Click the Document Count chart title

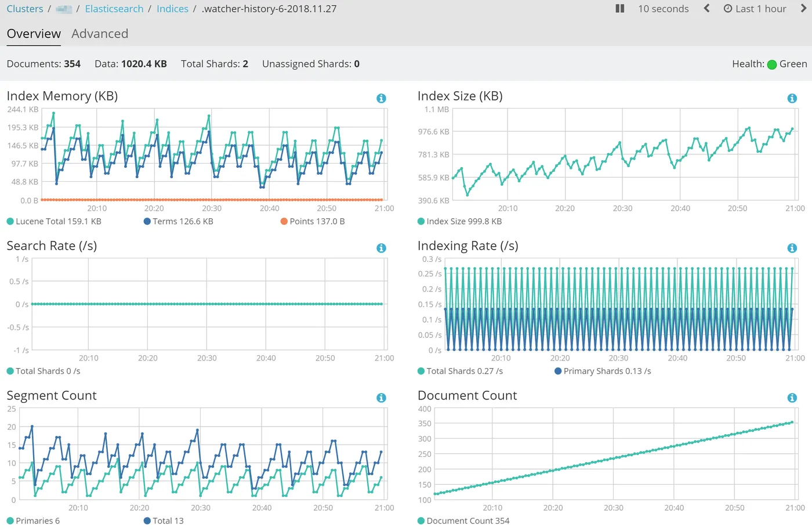click(x=467, y=395)
